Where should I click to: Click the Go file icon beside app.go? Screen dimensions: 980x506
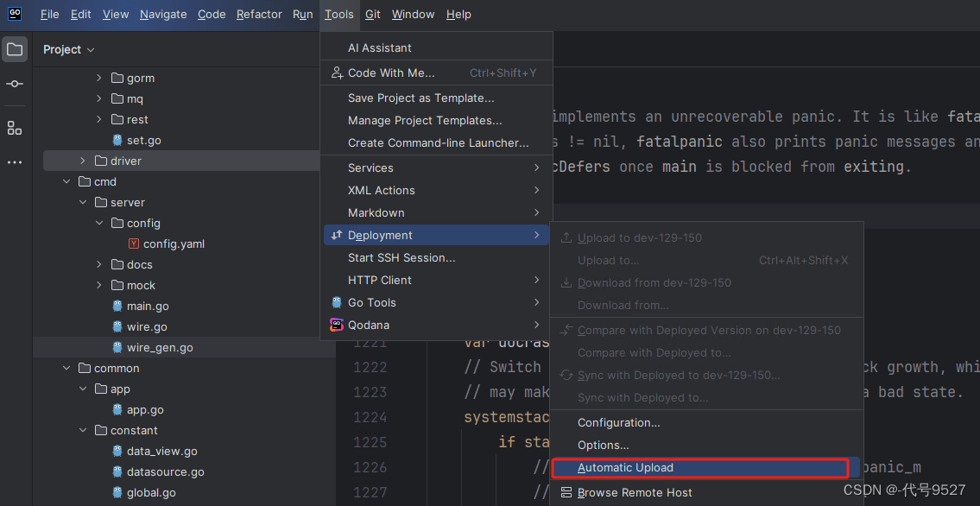pos(117,410)
